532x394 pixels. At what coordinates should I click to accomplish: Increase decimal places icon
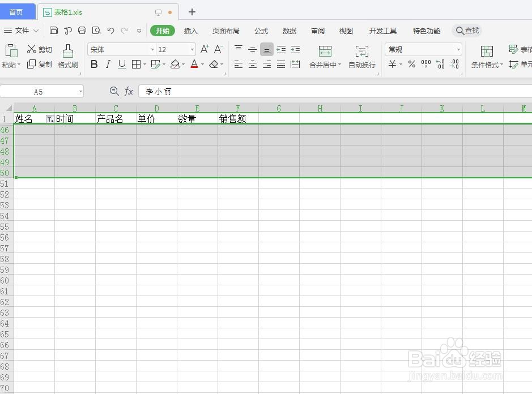click(440, 64)
